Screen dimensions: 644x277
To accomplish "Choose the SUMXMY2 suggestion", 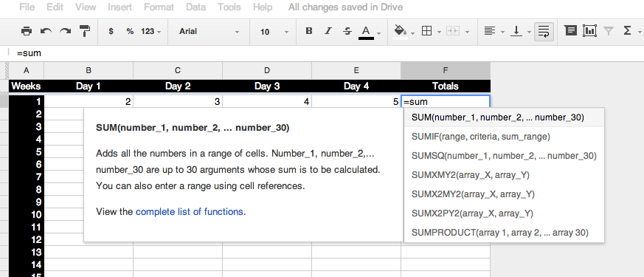I will click(504, 175).
